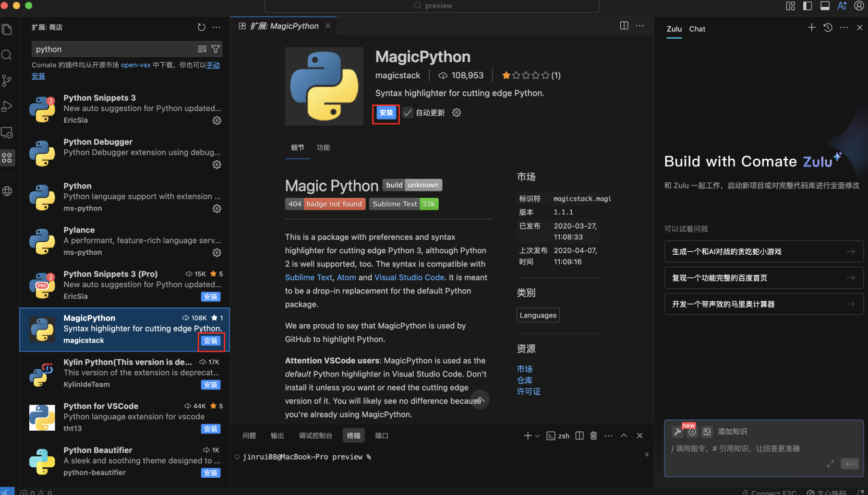Select the Zulu tab
Screen dimensions: 868x495
(674, 29)
